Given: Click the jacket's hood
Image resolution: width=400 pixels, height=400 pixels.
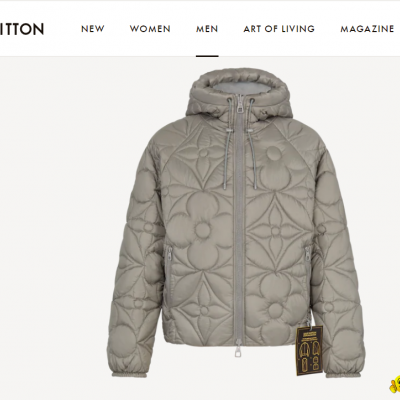Looking at the screenshot, I should coord(239,95).
